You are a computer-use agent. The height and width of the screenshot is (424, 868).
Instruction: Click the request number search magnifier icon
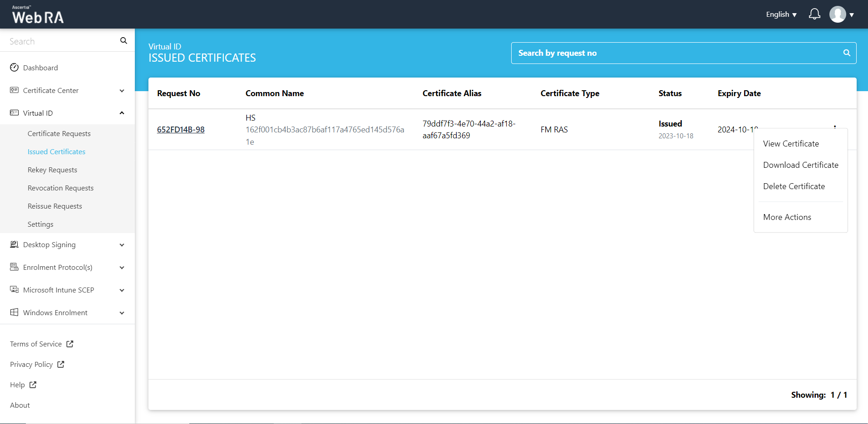(846, 53)
